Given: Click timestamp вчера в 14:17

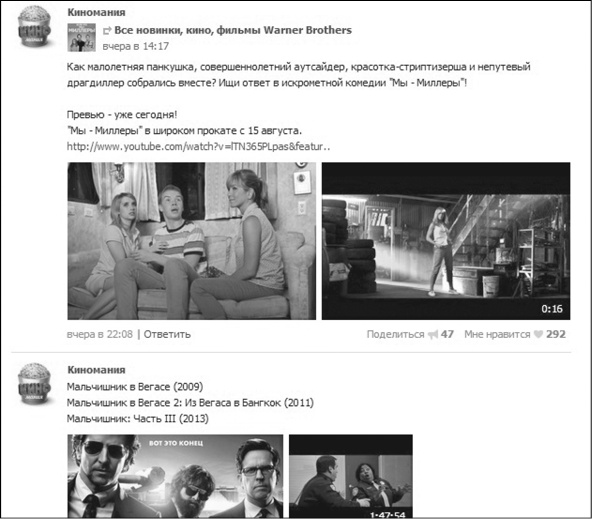Looking at the screenshot, I should [x=136, y=46].
